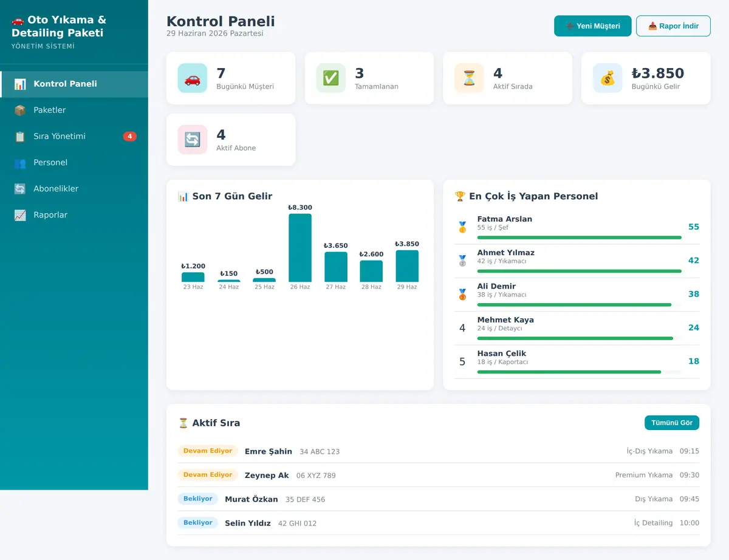This screenshot has width=729, height=560.
Task: Click the trophy icon beside En Çok İş Yapan Personel
Action: click(x=460, y=196)
